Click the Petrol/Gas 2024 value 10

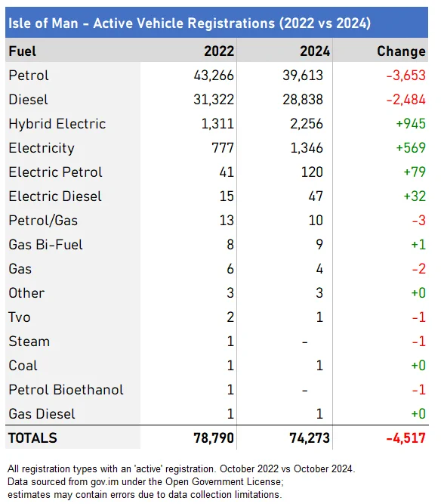click(x=316, y=221)
